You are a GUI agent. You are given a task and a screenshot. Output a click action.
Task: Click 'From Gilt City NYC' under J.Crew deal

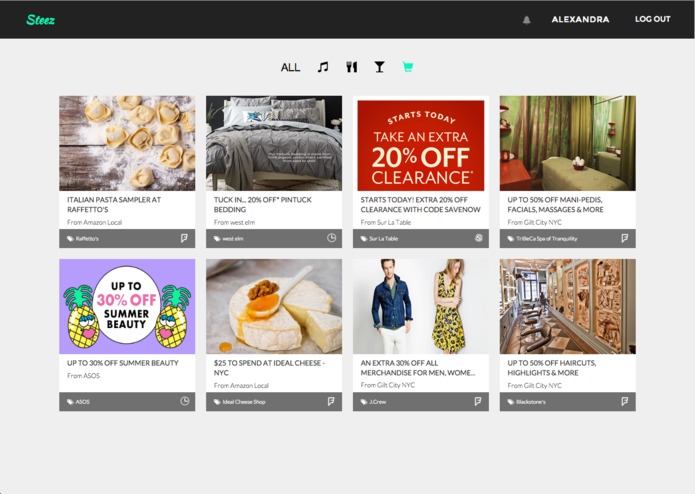(388, 385)
